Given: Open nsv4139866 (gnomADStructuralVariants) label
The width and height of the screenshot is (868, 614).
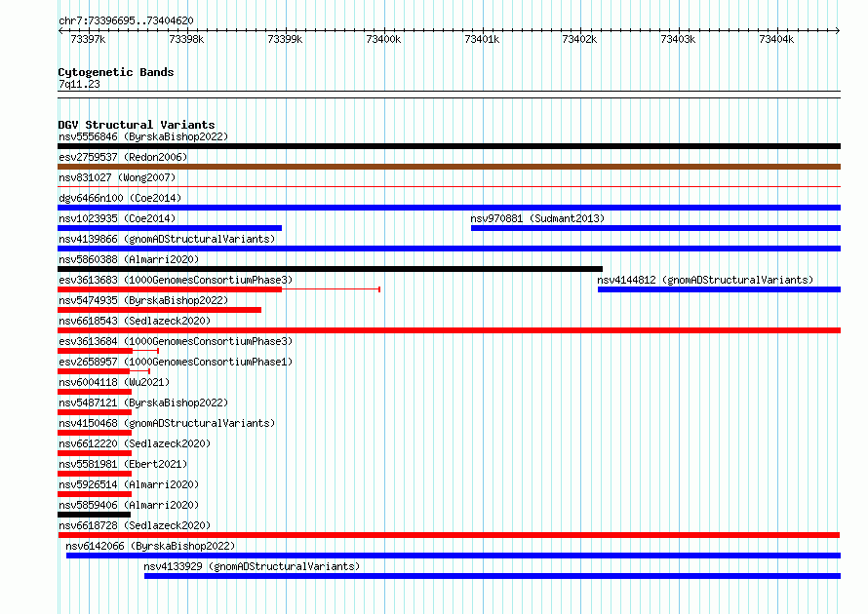Looking at the screenshot, I should click(167, 239).
